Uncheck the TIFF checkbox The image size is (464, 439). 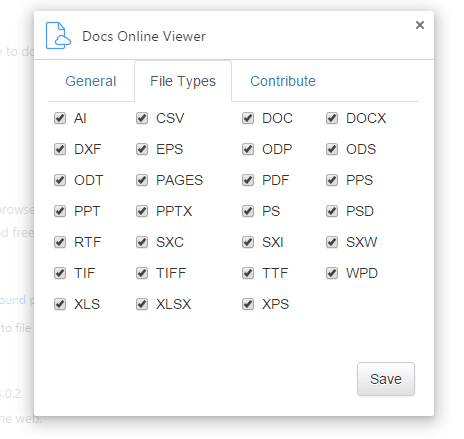pyautogui.click(x=142, y=273)
